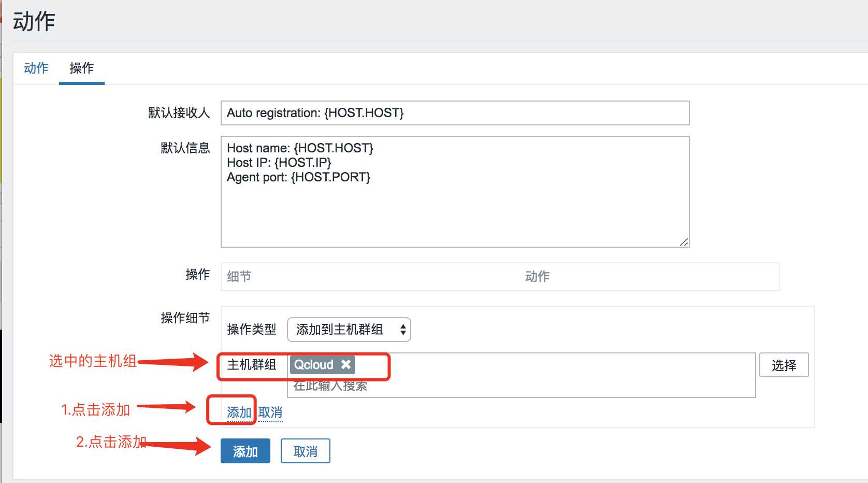Click the 添加 link in operation details
The image size is (868, 483).
click(239, 413)
